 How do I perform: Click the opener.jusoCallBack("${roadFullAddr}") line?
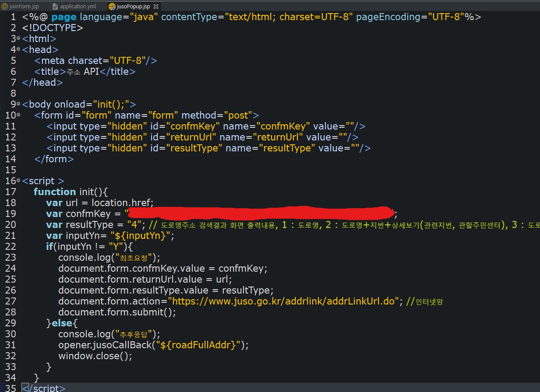coord(153,345)
